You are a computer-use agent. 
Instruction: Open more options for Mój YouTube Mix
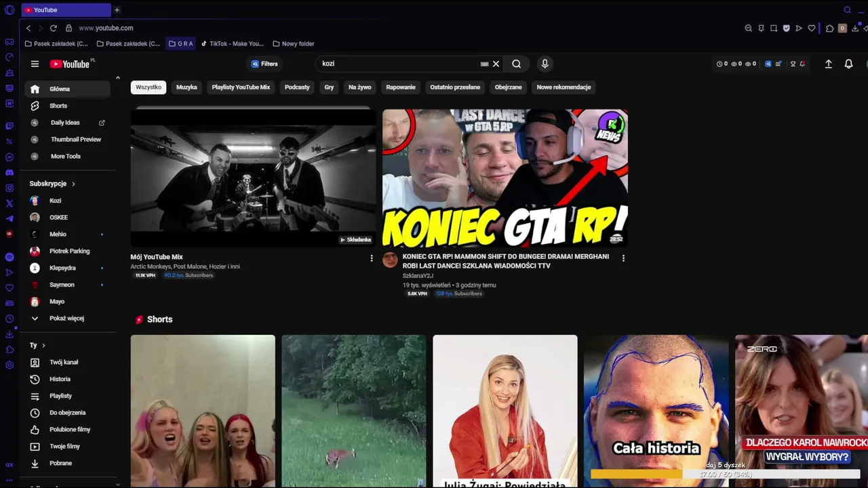(x=371, y=258)
